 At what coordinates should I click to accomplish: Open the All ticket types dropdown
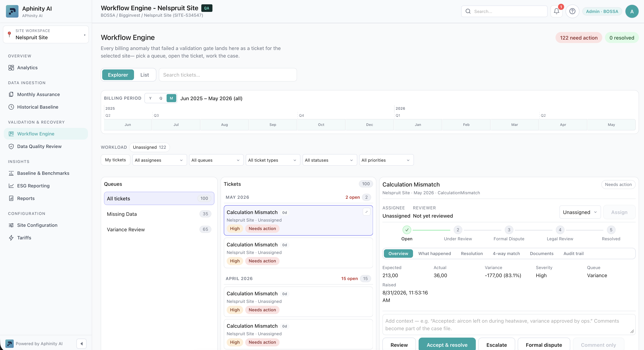click(x=273, y=160)
